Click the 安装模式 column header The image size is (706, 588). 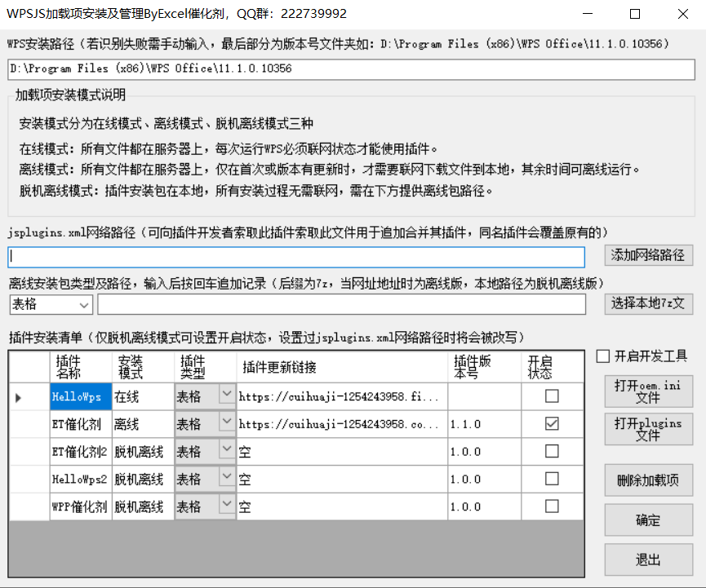pos(143,367)
